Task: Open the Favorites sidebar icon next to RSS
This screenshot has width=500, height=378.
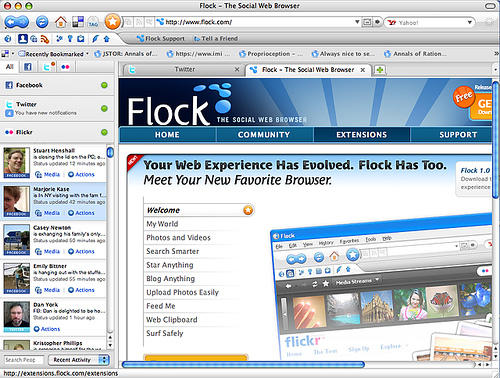Action: point(59,39)
